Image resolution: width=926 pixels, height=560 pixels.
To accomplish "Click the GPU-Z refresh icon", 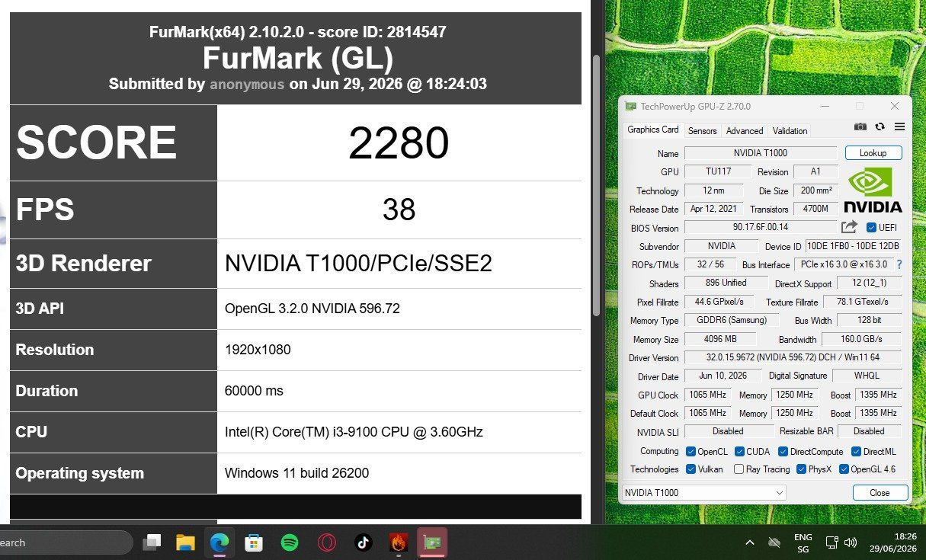I will (x=880, y=126).
